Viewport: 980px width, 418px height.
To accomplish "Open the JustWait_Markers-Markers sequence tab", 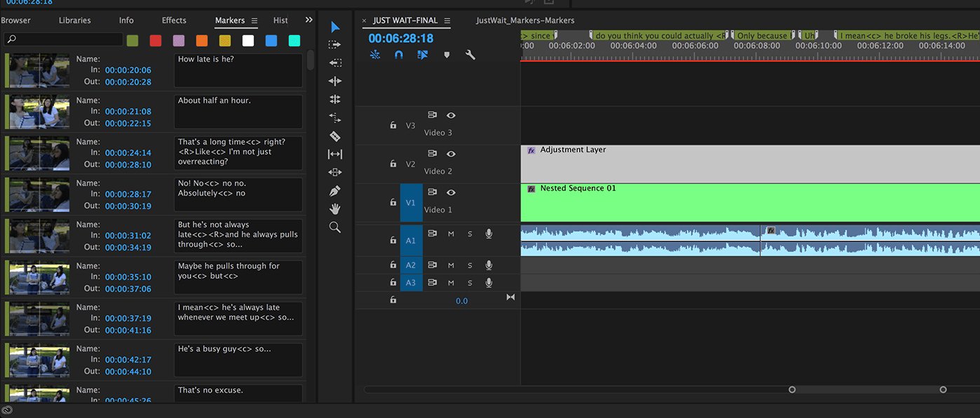I will tap(525, 20).
